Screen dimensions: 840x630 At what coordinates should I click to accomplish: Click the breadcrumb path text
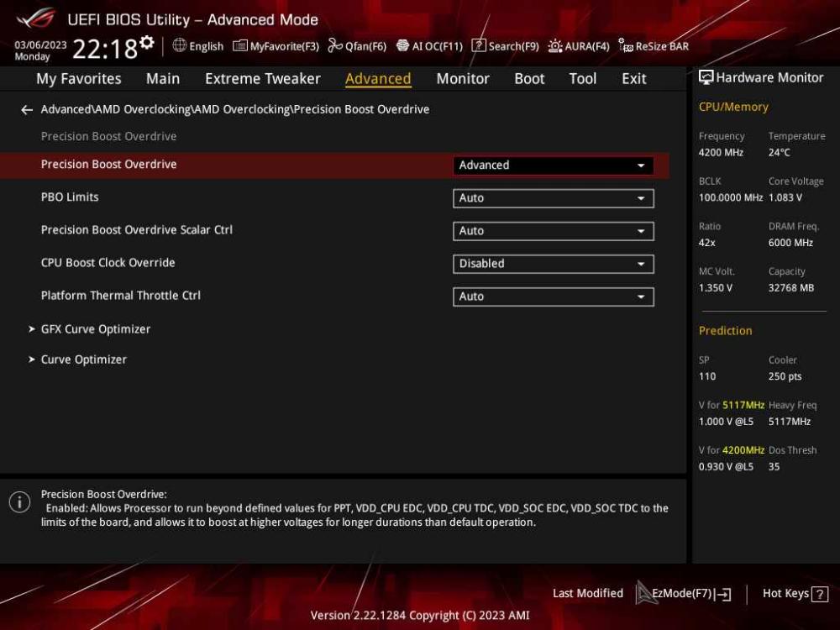pos(235,109)
